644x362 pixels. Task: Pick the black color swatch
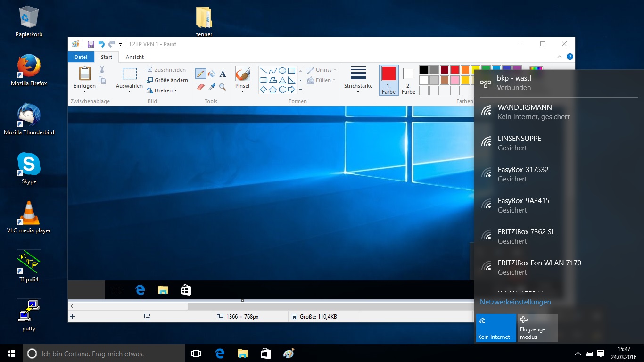424,70
